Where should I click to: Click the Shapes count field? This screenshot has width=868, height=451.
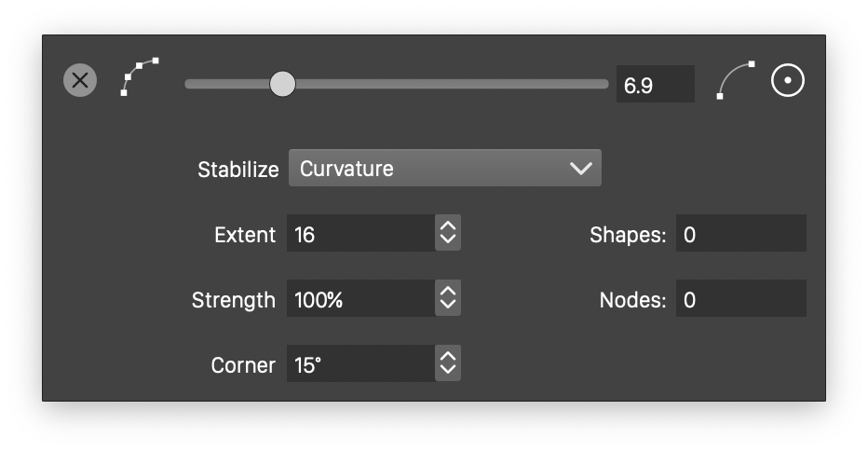click(x=740, y=234)
